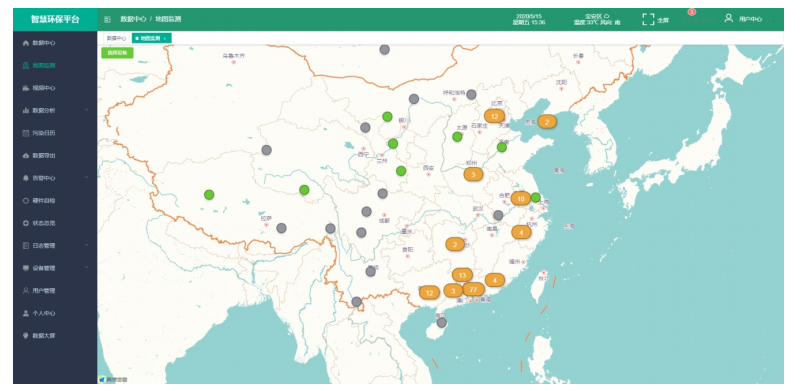Click the orange cluster marker 77

coord(473,289)
